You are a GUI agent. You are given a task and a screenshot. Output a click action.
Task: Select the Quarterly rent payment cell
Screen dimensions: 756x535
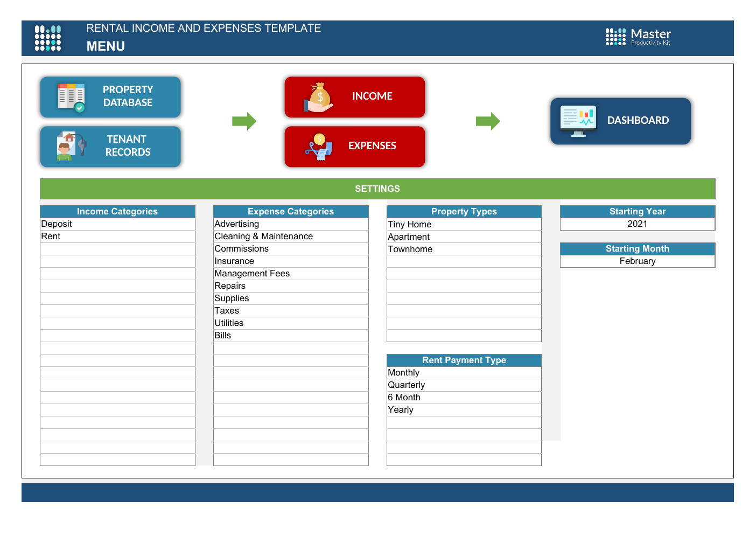coord(464,385)
